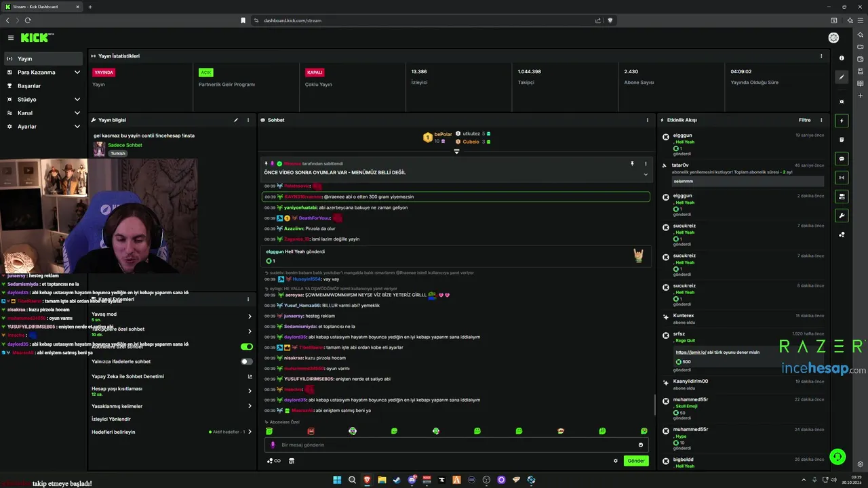Edit stream info with pencil icon

click(236, 120)
